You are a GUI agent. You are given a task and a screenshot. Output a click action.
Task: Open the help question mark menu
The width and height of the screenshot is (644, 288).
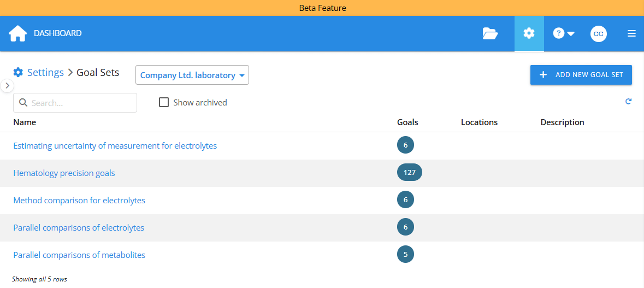click(564, 33)
